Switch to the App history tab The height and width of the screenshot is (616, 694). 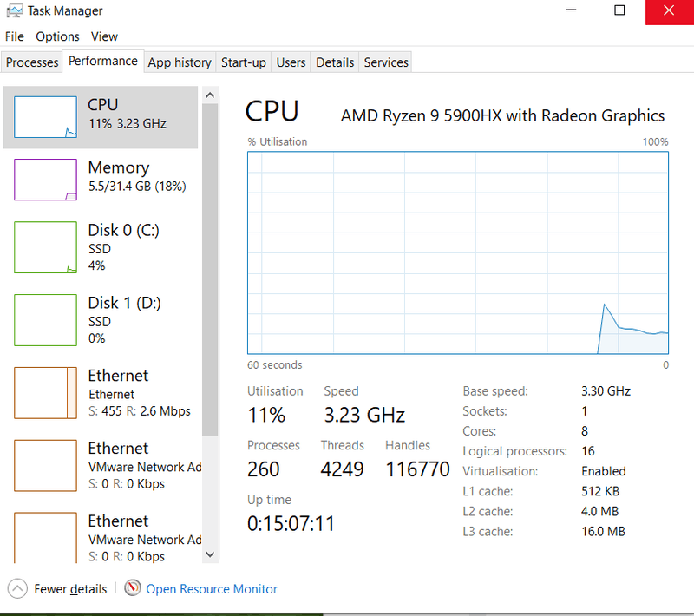180,62
